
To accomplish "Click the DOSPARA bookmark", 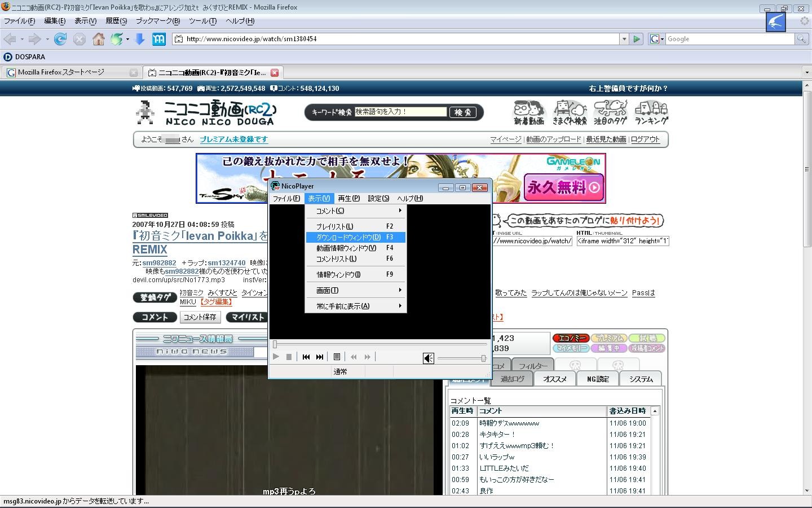I will [24, 57].
